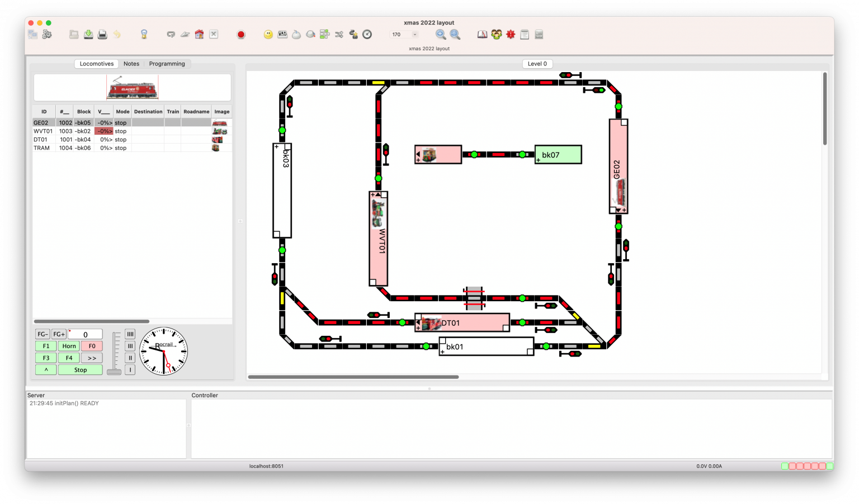Click the Stop button for the locomotive
The image size is (859, 504).
click(81, 369)
